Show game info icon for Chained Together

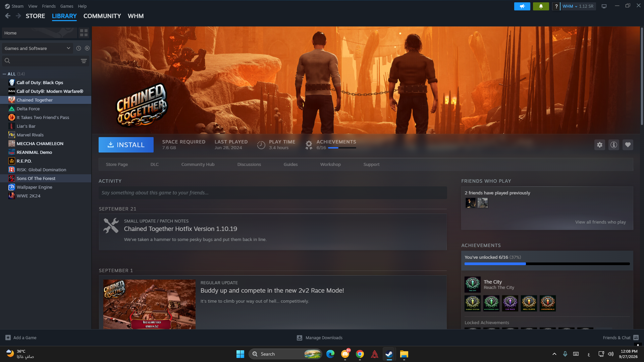(614, 145)
